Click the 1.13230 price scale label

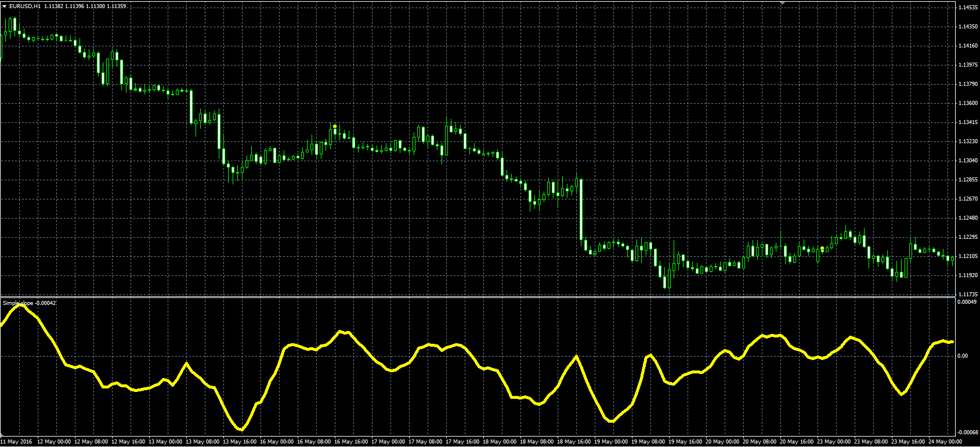click(x=967, y=141)
